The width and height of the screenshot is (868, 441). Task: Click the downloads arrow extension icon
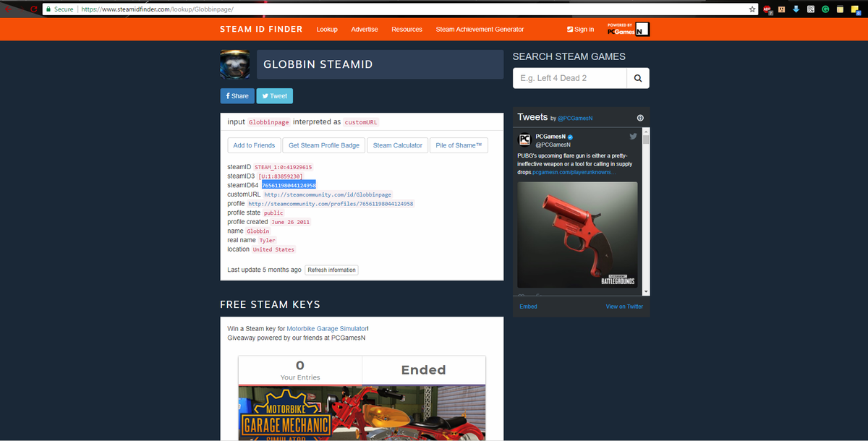[x=796, y=9]
